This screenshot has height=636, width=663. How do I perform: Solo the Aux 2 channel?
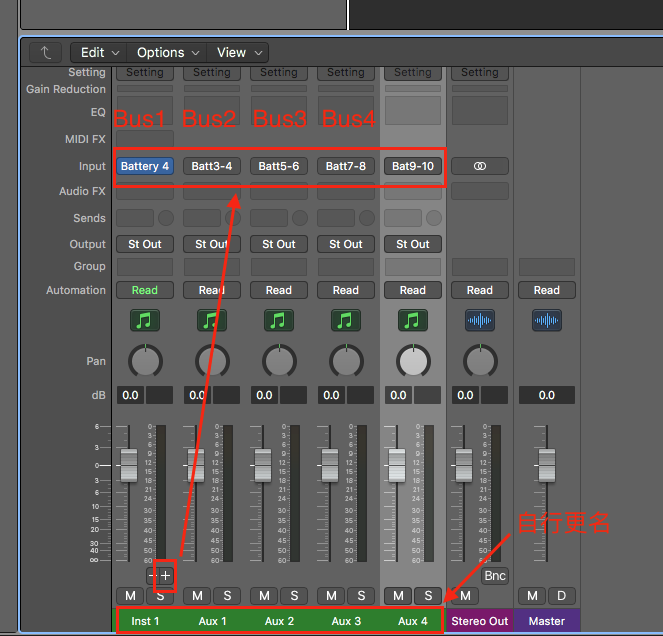click(x=294, y=596)
